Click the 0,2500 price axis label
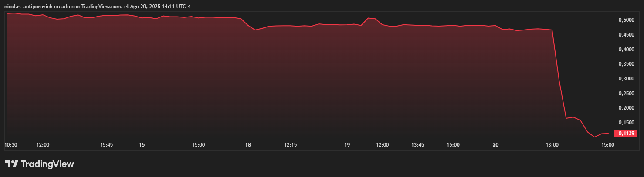This screenshot has width=644, height=177. click(627, 94)
